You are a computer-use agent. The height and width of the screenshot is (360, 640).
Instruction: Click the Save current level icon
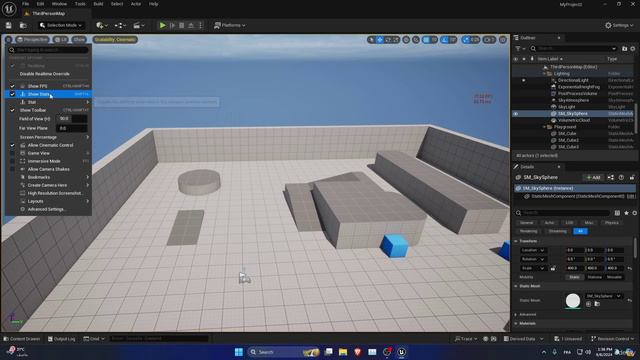point(9,25)
